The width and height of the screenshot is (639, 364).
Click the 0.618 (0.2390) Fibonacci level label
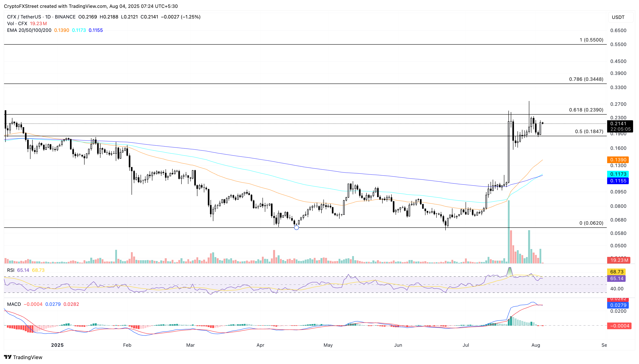pyautogui.click(x=586, y=110)
